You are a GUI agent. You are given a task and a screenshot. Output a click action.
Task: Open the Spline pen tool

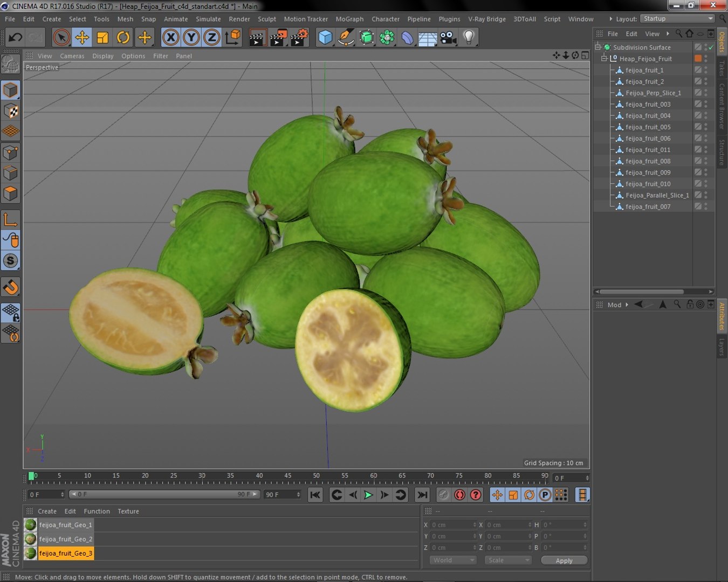(346, 37)
